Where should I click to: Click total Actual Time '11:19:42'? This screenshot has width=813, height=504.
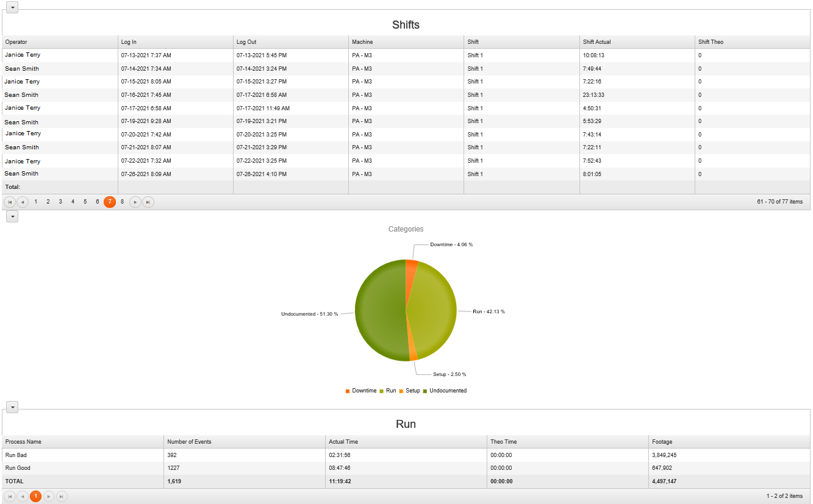[340, 481]
